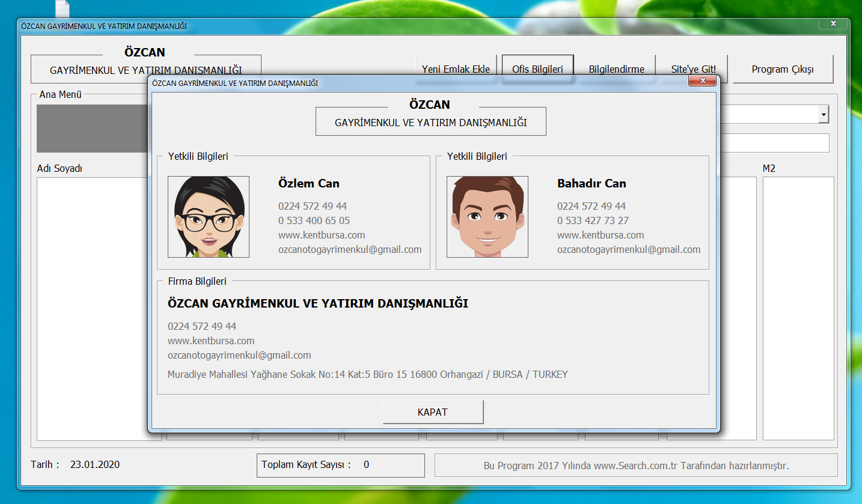862x504 pixels.
Task: Click the Adı Soyadı column label
Action: click(x=60, y=168)
